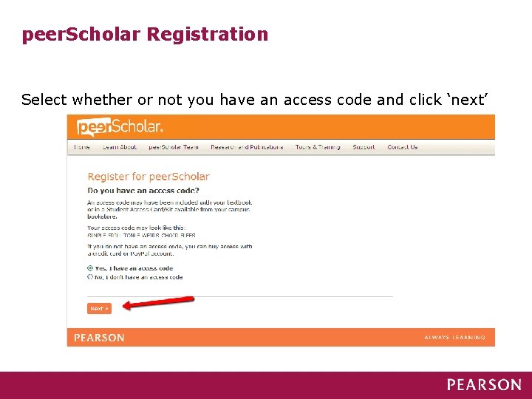Click the sample access code text line
This screenshot has width=532, height=399.
click(x=141, y=235)
